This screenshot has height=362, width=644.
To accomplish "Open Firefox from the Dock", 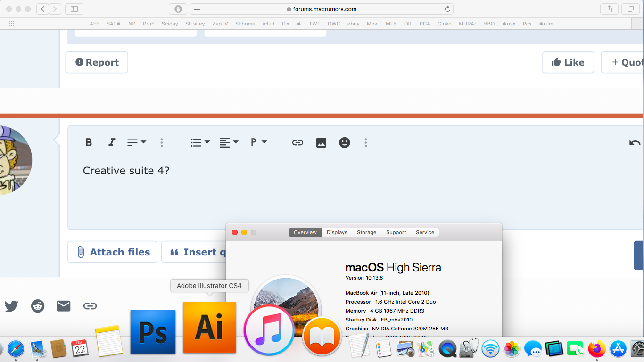I will click(x=597, y=349).
